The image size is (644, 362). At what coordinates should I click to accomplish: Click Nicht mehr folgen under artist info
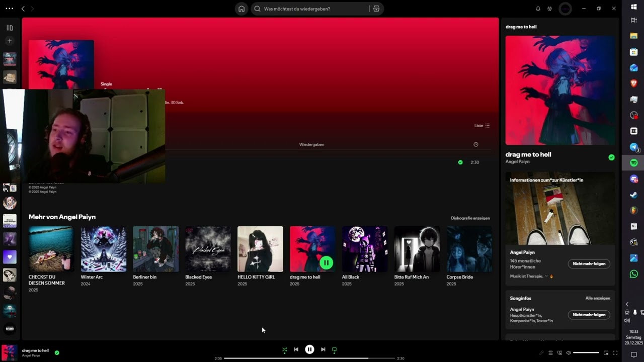(589, 263)
